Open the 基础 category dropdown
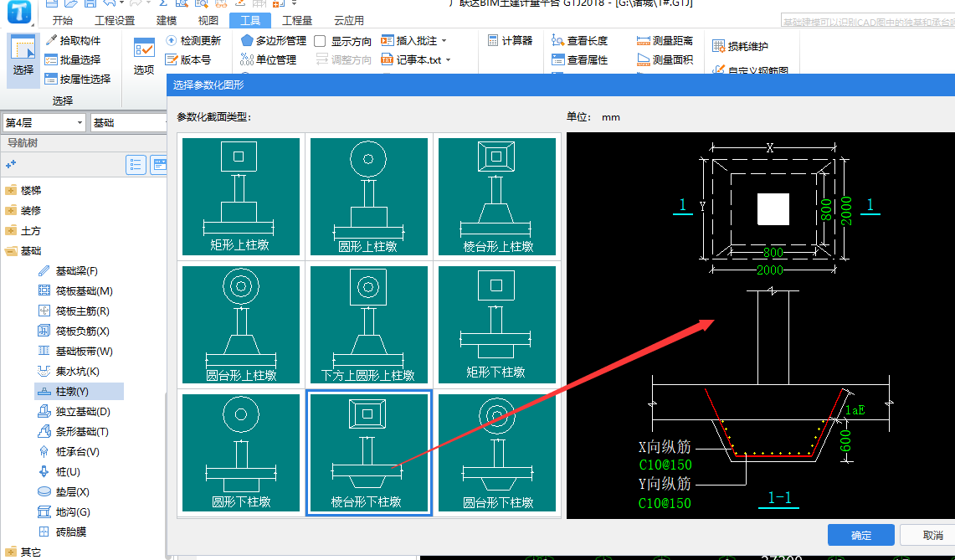 pyautogui.click(x=129, y=122)
